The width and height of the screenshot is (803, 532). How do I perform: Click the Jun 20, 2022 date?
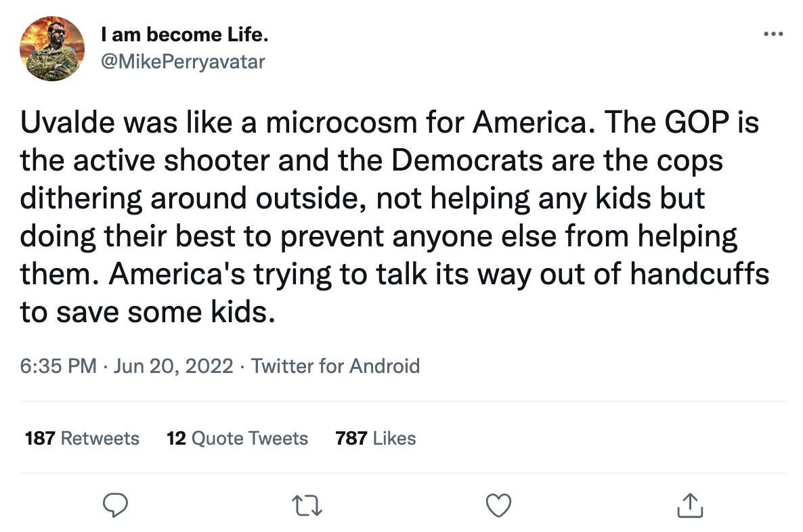174,366
